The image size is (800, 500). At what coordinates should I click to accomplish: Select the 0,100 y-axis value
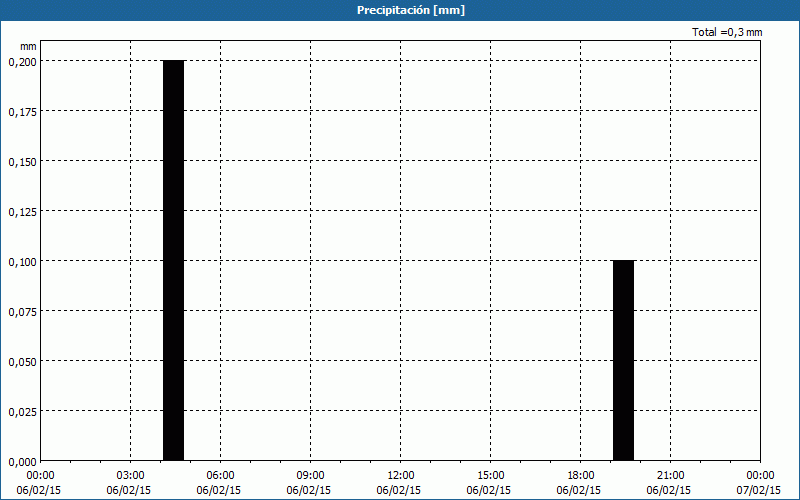pos(22,262)
